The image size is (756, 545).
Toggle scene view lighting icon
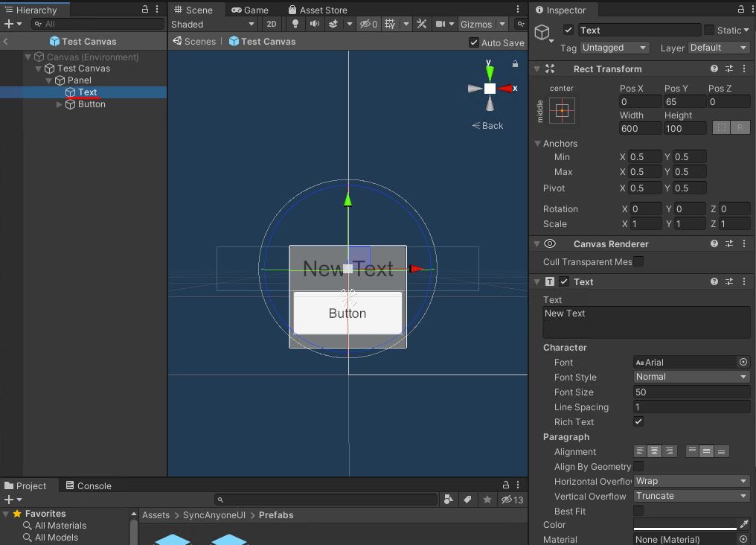[295, 24]
